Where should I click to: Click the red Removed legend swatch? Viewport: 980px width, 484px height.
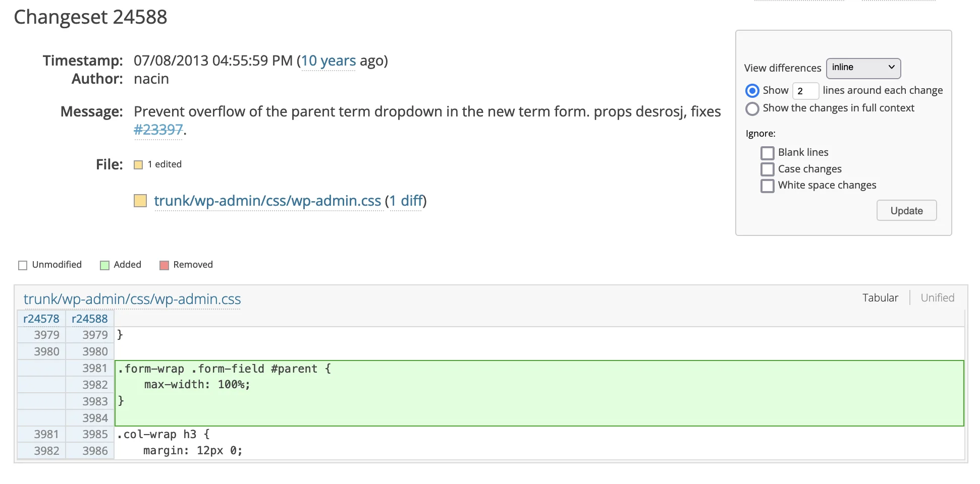tap(164, 265)
